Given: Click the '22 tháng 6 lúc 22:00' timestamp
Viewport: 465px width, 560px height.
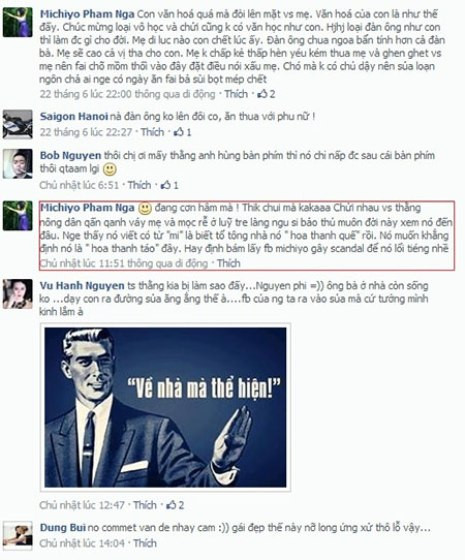Looking at the screenshot, I should [85, 94].
